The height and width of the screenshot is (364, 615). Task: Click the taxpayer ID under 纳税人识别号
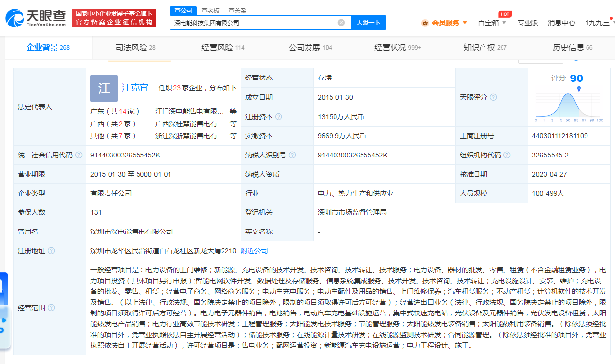(x=353, y=155)
